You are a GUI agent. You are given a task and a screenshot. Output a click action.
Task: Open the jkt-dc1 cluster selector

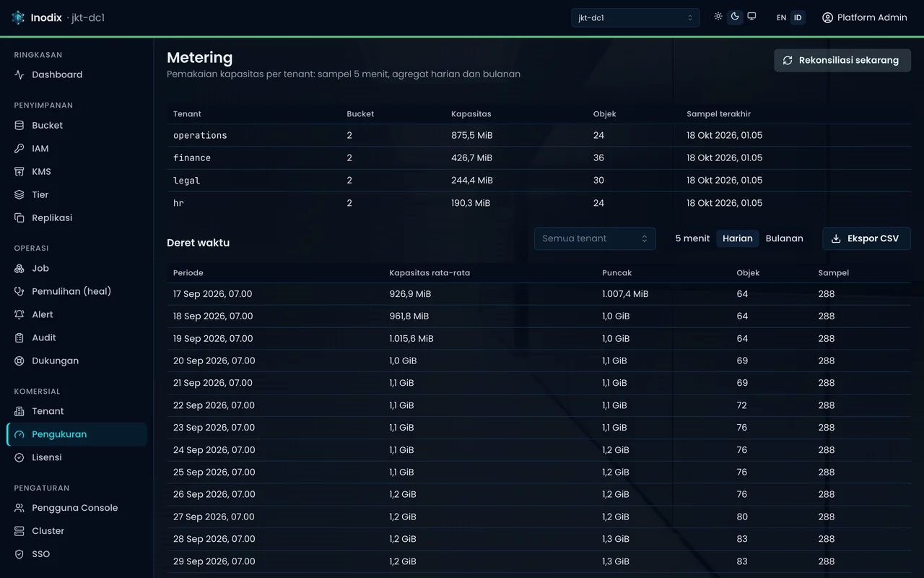coord(635,17)
